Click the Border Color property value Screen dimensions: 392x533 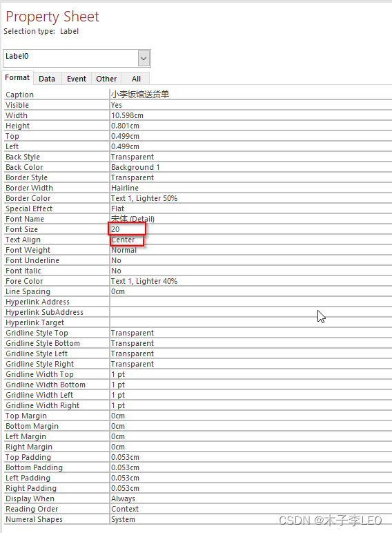coord(251,198)
